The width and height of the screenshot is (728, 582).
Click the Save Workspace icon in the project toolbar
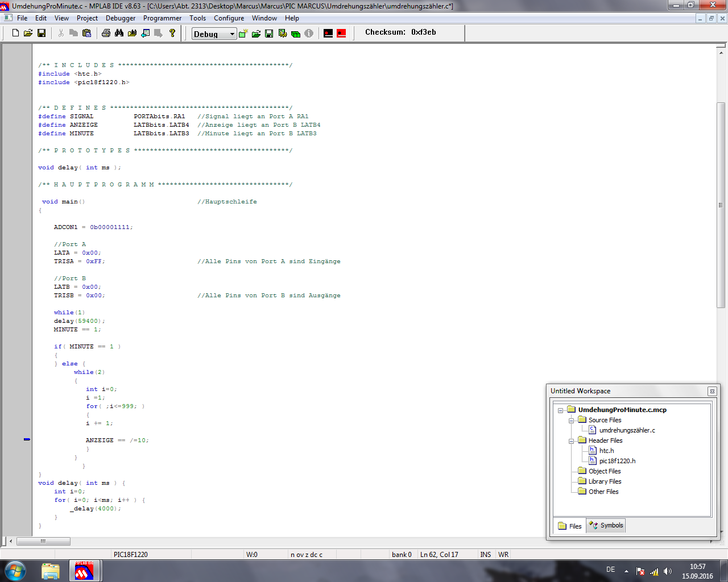(270, 34)
